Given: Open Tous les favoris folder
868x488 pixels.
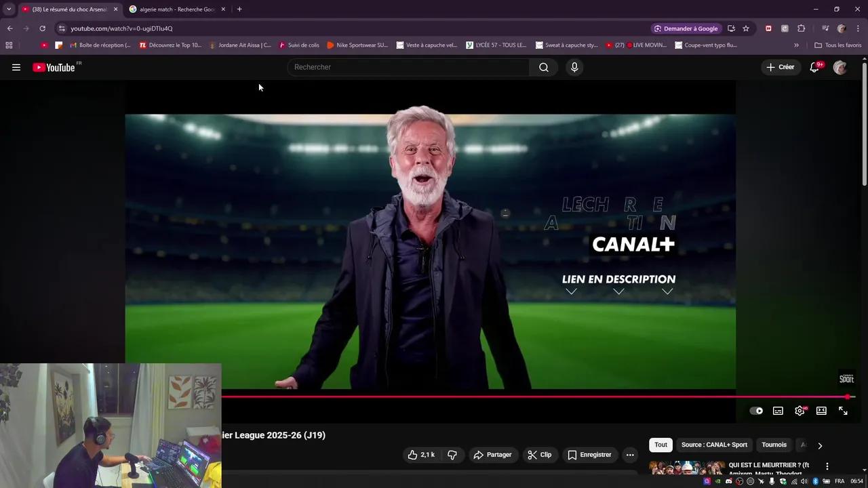Looking at the screenshot, I should (838, 45).
